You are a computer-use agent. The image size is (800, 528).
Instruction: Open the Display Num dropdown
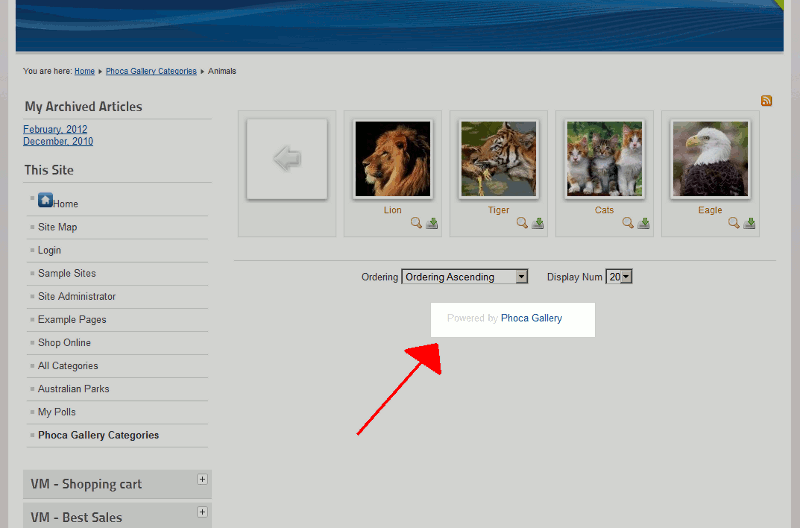pyautogui.click(x=618, y=276)
